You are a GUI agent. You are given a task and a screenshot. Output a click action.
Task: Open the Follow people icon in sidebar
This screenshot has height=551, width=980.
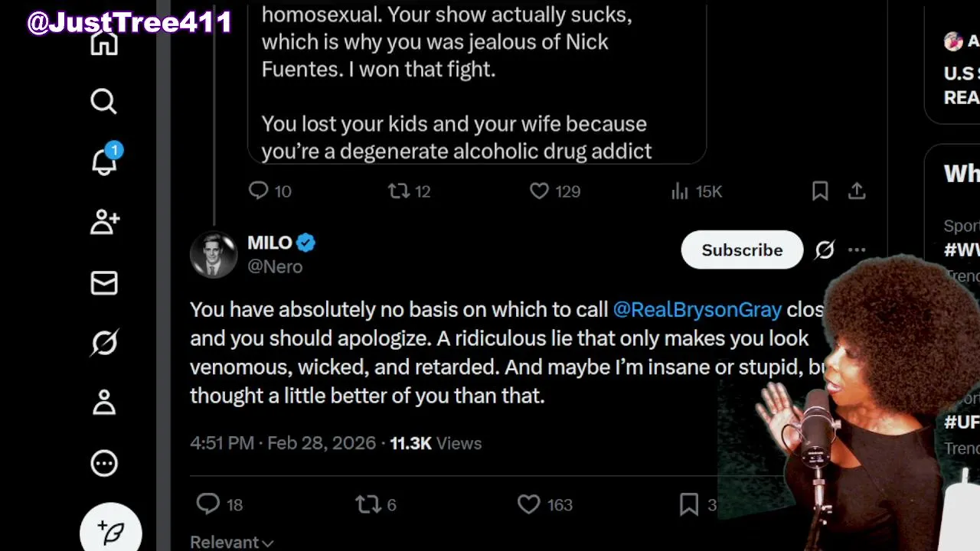tap(104, 222)
